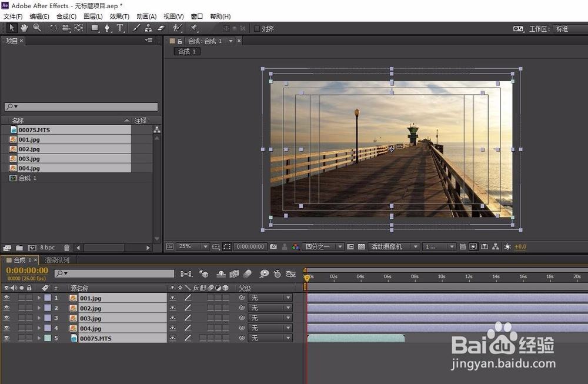
Task: Expand layer 3 003.jpg properties
Action: click(39, 318)
